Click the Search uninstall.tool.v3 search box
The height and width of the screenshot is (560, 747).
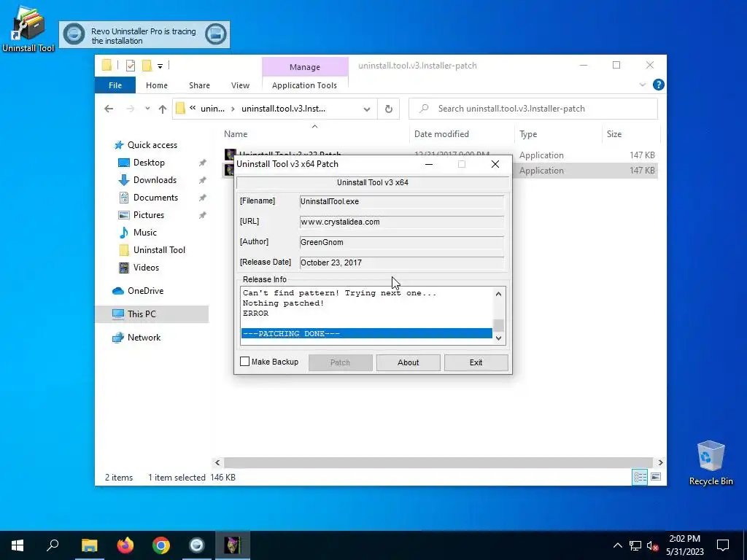(533, 109)
